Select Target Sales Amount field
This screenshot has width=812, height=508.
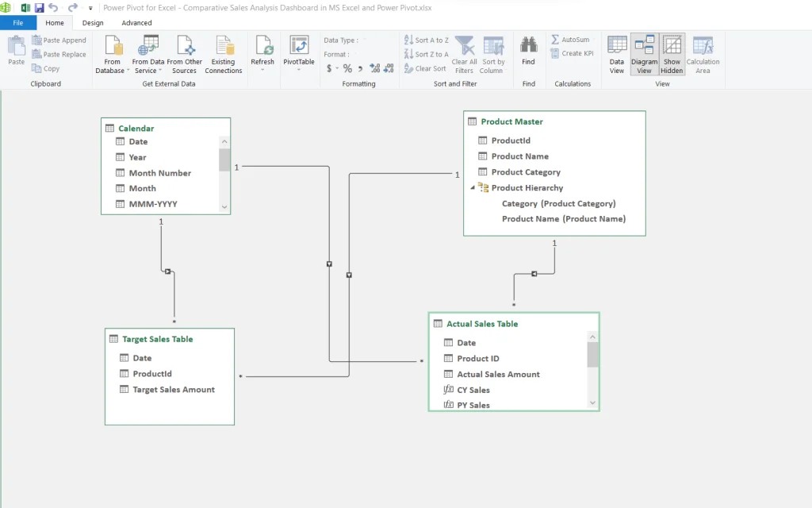pos(174,389)
